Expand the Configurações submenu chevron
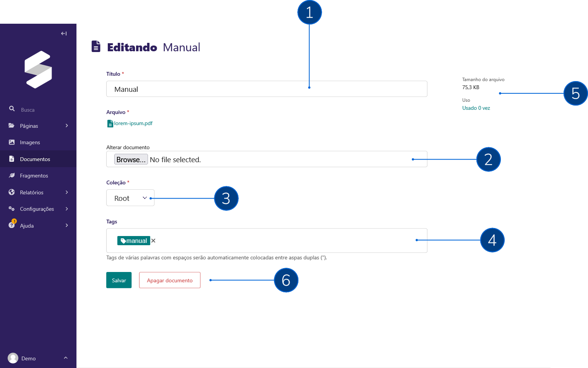This screenshot has height=368, width=588. click(67, 208)
